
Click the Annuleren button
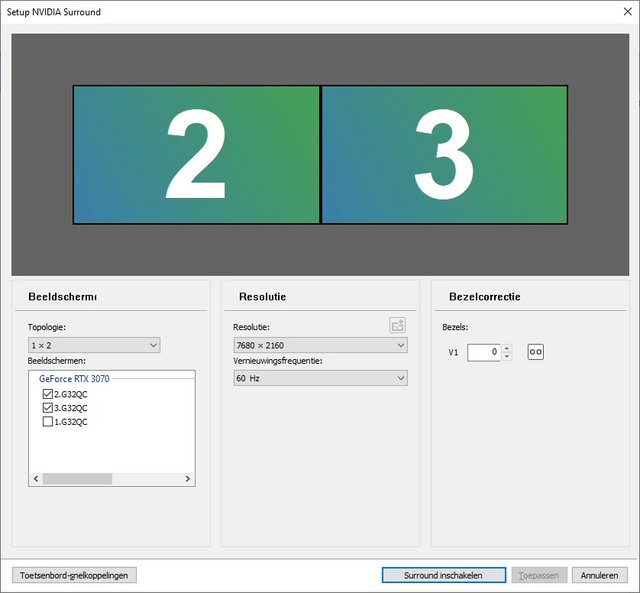pyautogui.click(x=599, y=575)
